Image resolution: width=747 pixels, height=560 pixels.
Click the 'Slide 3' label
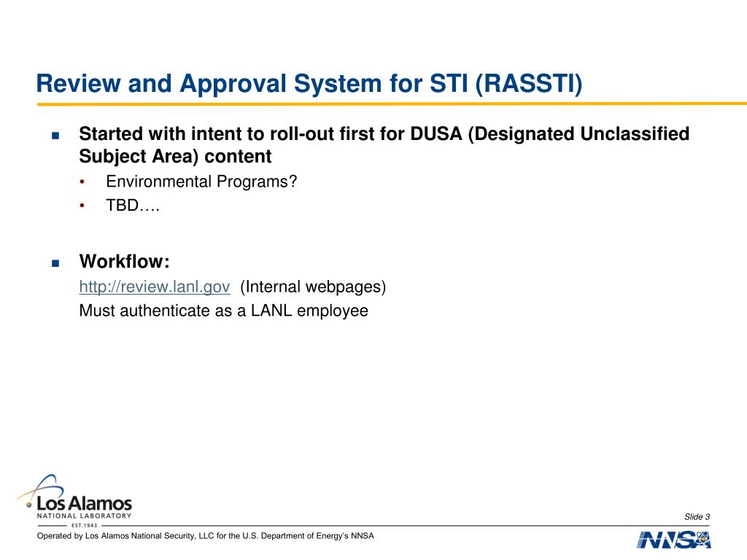pyautogui.click(x=697, y=517)
